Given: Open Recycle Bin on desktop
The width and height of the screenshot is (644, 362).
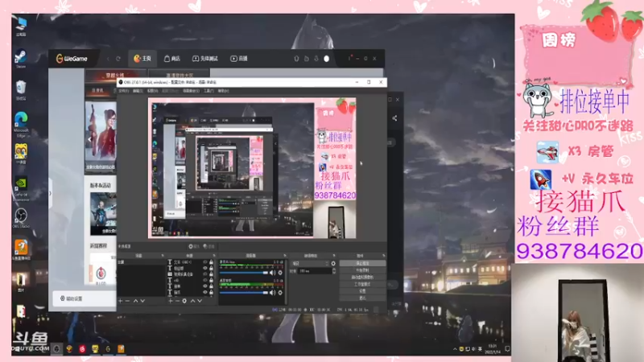Looking at the screenshot, I should coord(21,90).
